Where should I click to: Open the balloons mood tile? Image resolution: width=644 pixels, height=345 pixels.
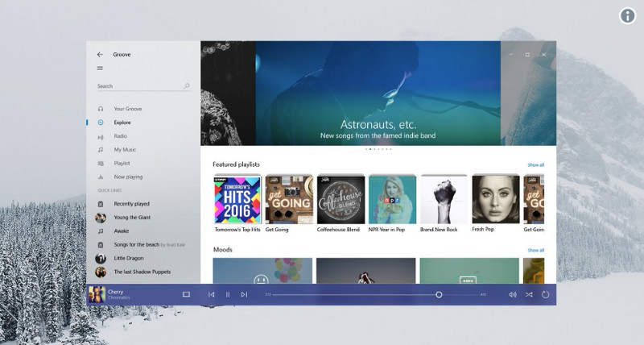click(262, 271)
